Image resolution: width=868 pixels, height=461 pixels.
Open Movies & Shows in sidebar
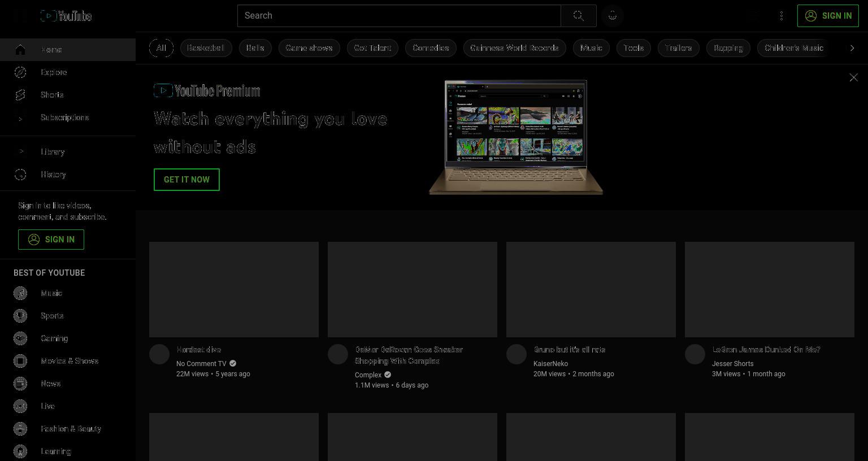[68, 361]
